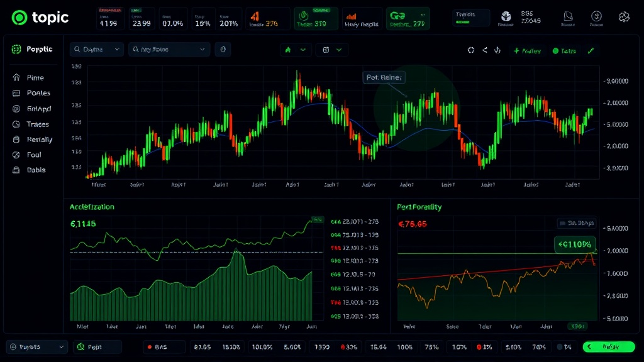Toggle the Sa. 9bhp legend entry
This screenshot has height=362, width=644.
click(x=577, y=223)
